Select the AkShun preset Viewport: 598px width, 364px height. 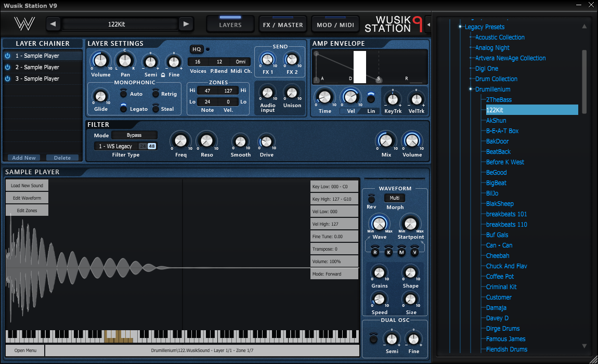click(x=496, y=121)
